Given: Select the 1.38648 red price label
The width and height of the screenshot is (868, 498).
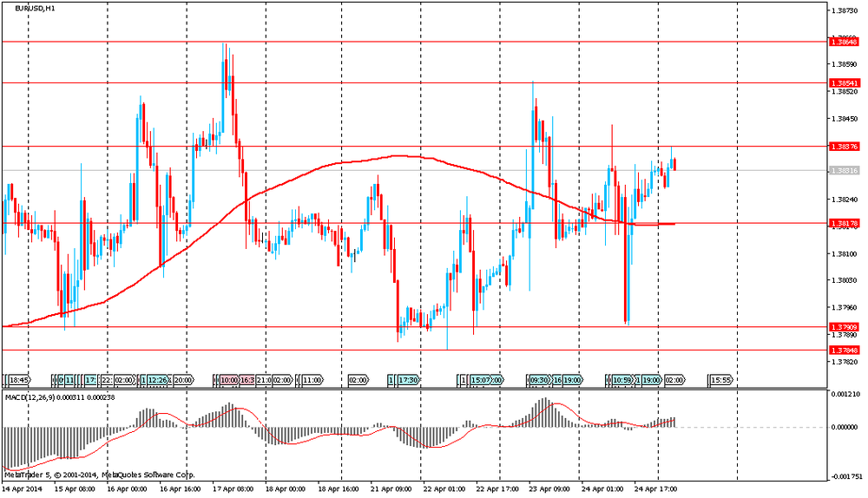Looking at the screenshot, I should pyautogui.click(x=843, y=42).
